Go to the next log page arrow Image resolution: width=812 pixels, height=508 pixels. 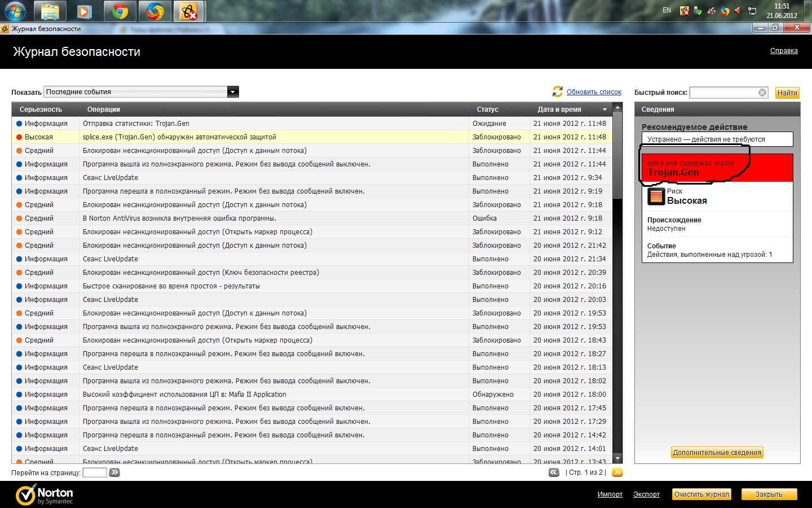617,472
